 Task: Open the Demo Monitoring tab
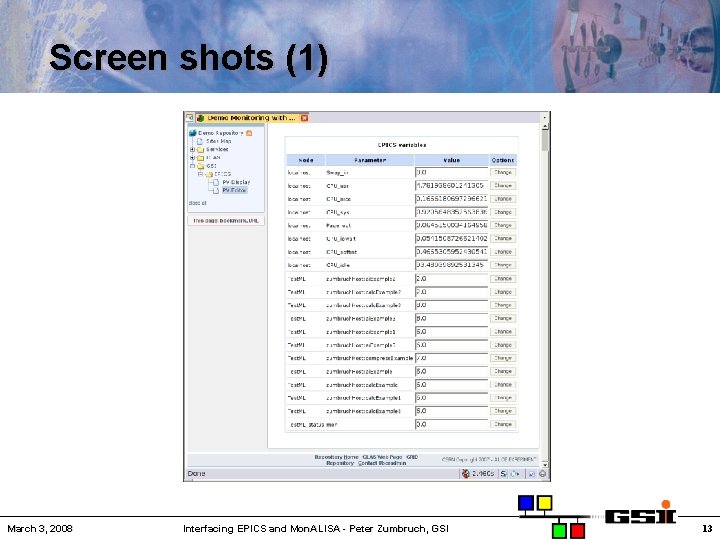251,118
